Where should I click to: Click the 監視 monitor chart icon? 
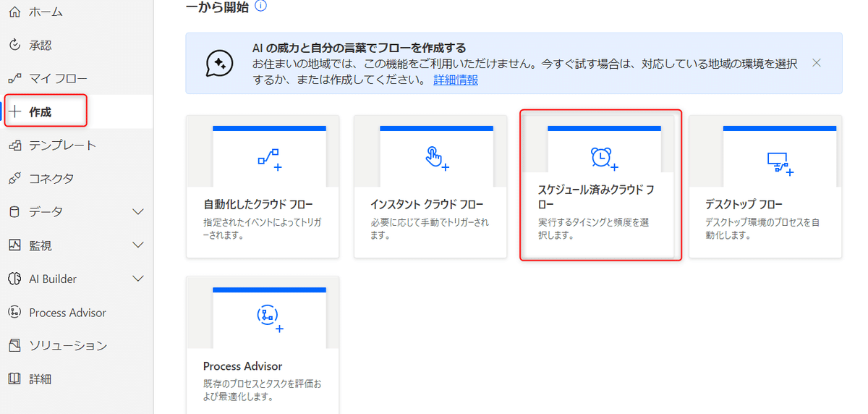pyautogui.click(x=14, y=245)
